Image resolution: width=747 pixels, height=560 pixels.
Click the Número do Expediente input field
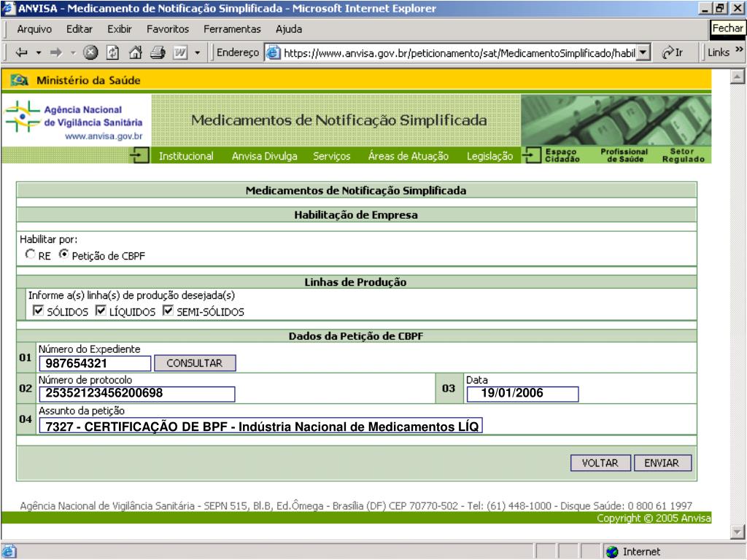click(95, 363)
